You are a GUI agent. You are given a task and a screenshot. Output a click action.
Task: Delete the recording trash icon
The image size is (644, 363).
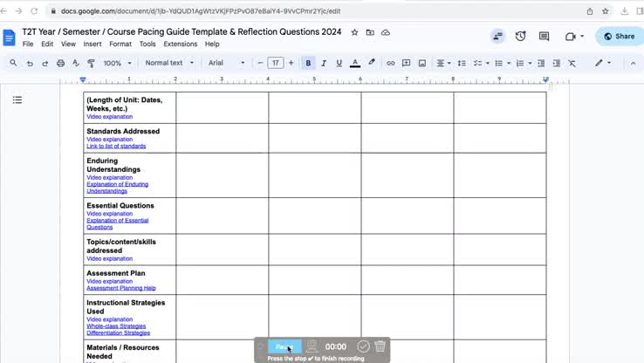click(x=380, y=346)
